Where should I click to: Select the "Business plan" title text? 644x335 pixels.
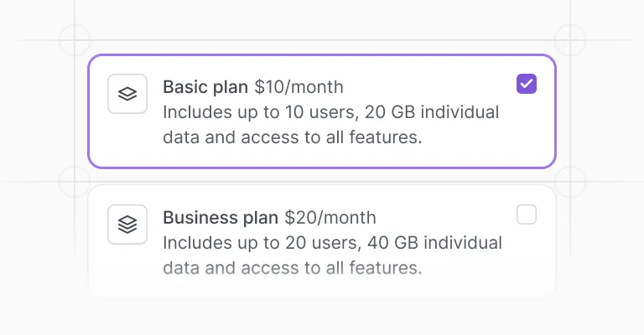click(x=221, y=218)
